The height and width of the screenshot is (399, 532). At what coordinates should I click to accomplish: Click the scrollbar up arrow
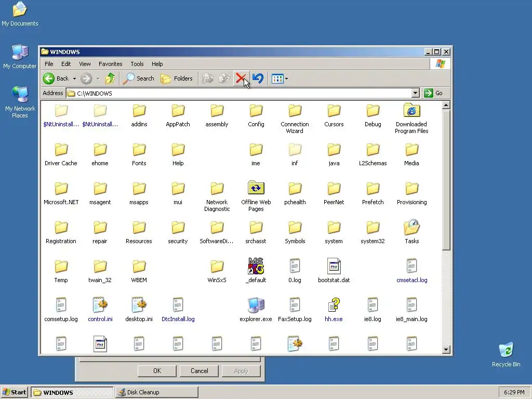pos(446,105)
